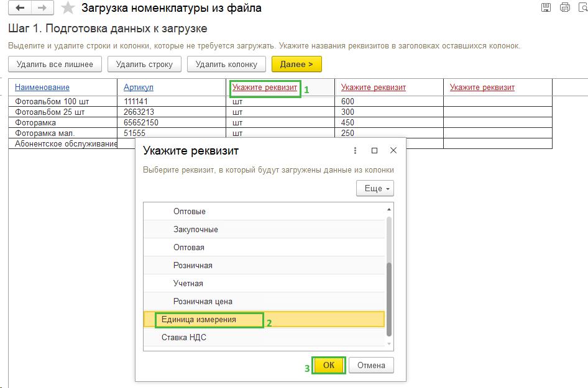Select Оптовые in the attribute list

pos(264,211)
